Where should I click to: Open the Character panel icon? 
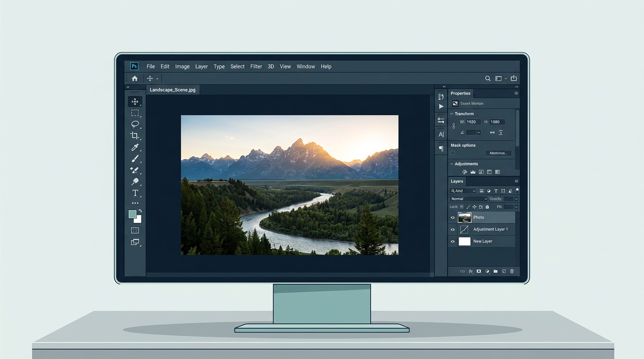tap(441, 135)
